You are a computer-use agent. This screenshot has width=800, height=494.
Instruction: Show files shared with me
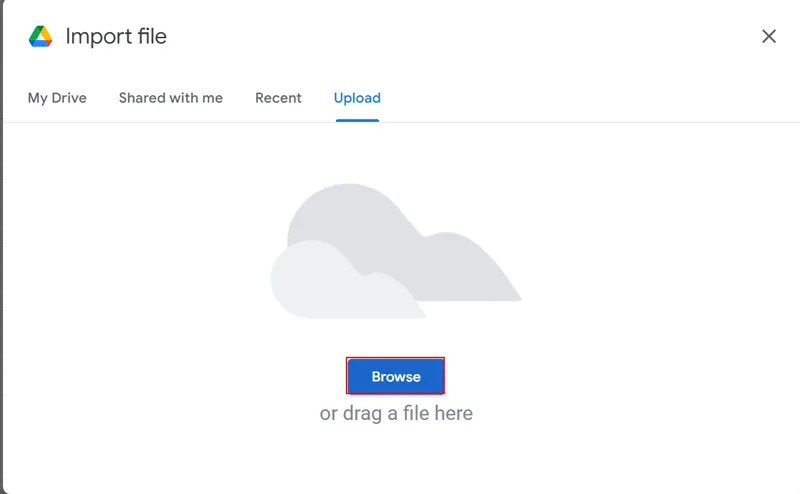(170, 98)
